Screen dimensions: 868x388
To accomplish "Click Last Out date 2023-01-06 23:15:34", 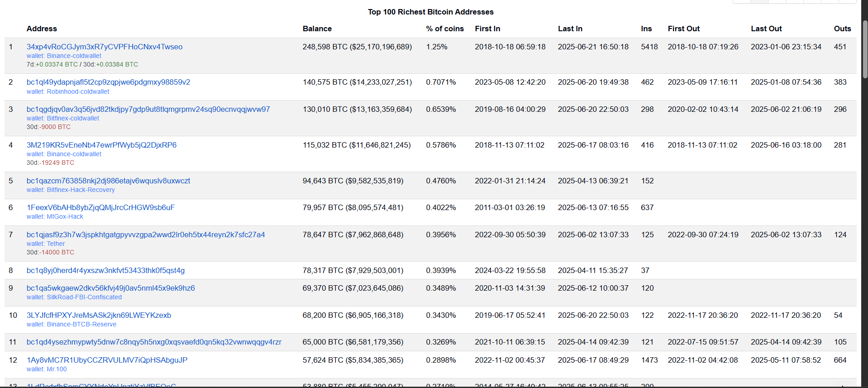I will pos(786,47).
